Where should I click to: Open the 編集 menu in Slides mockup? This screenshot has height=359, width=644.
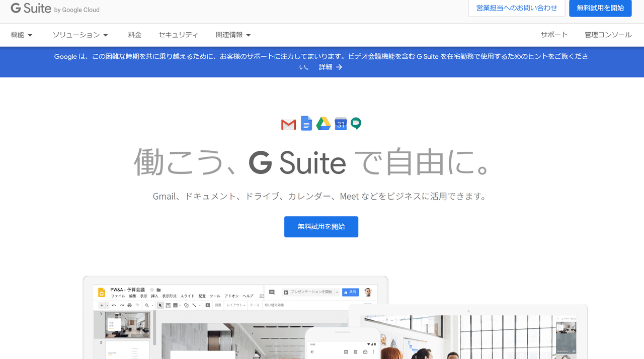[133, 296]
